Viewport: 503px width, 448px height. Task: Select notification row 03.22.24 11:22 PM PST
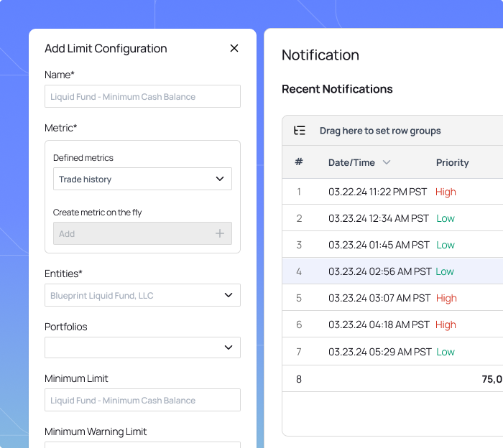coord(392,192)
